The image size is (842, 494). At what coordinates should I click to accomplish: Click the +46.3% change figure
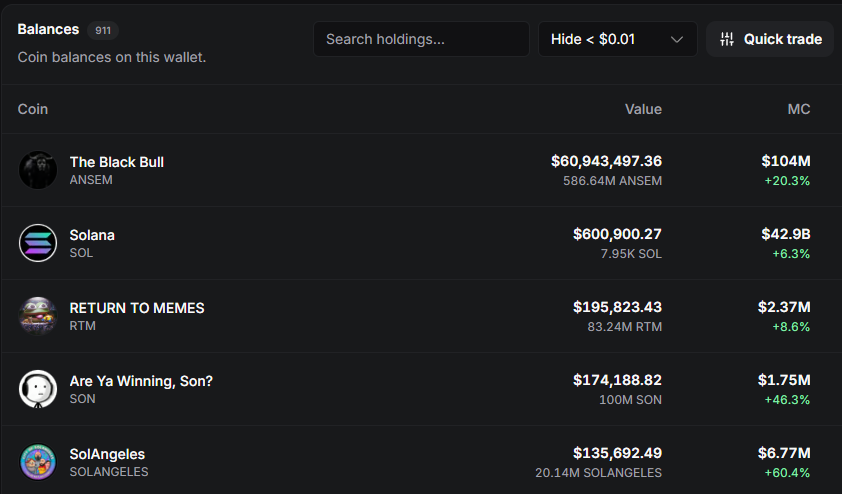click(x=787, y=400)
